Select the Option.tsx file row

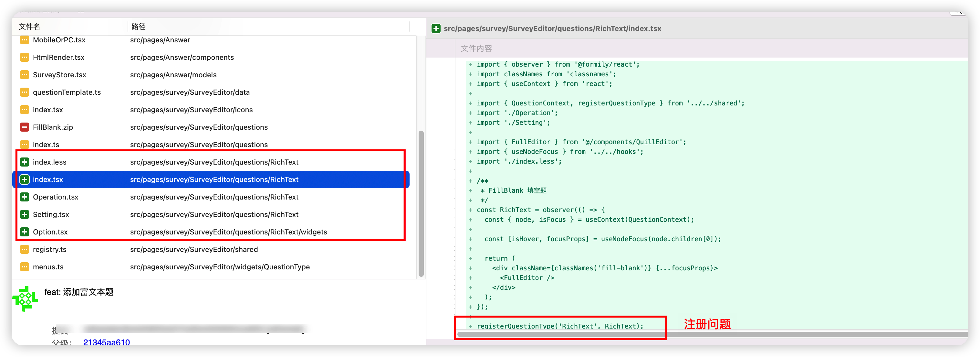point(211,232)
